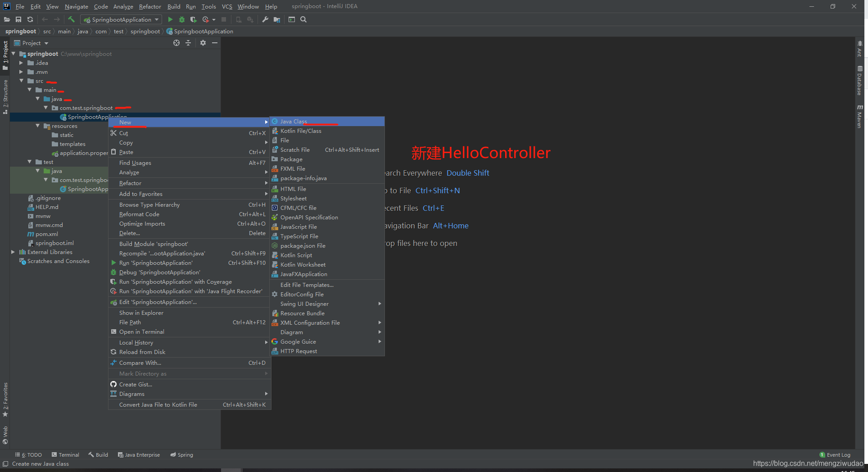Open the SpringbootApplication run configuration dropdown
Screen dimensions: 868x472
(121, 19)
